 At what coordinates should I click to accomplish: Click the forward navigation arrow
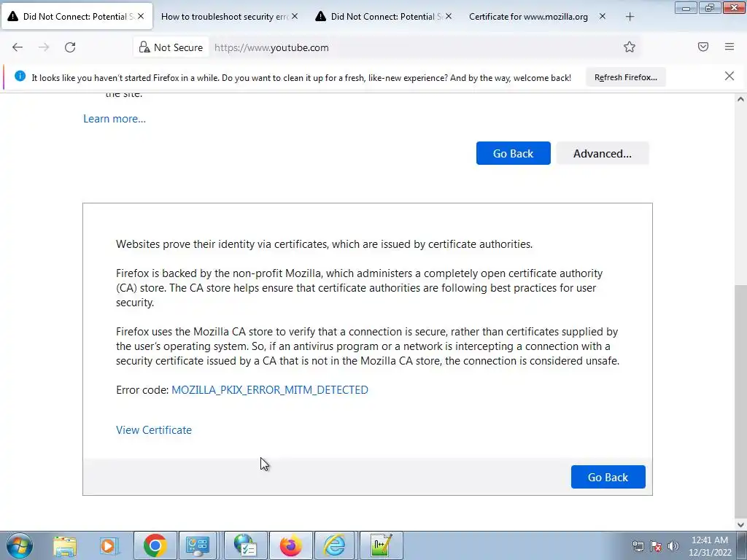click(x=44, y=47)
